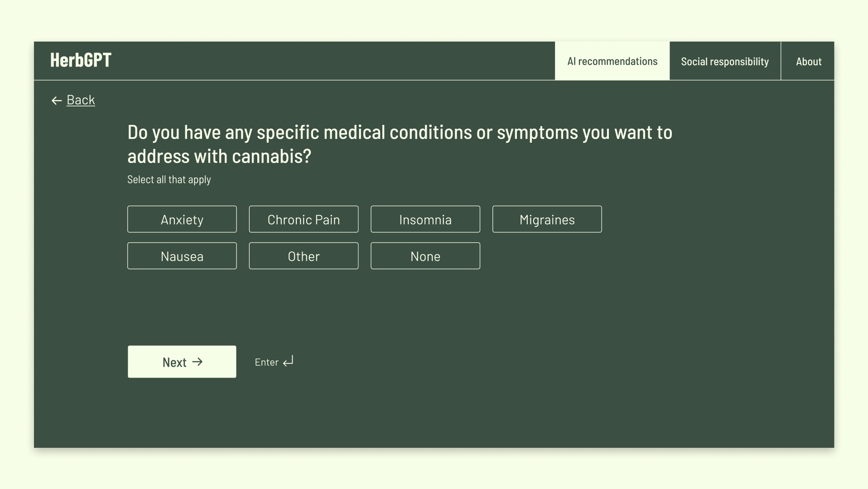Toggle the Migraines option
Image resolution: width=868 pixels, height=489 pixels.
coord(547,219)
